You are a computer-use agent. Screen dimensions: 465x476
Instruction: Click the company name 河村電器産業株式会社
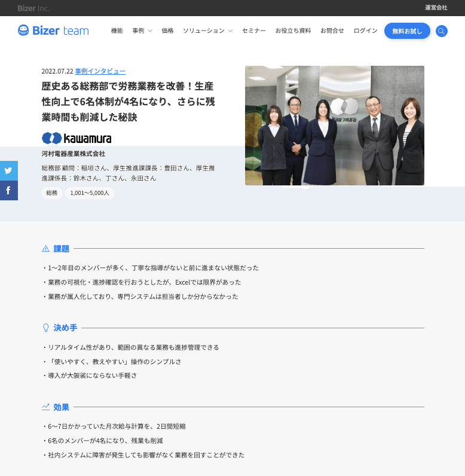point(74,154)
